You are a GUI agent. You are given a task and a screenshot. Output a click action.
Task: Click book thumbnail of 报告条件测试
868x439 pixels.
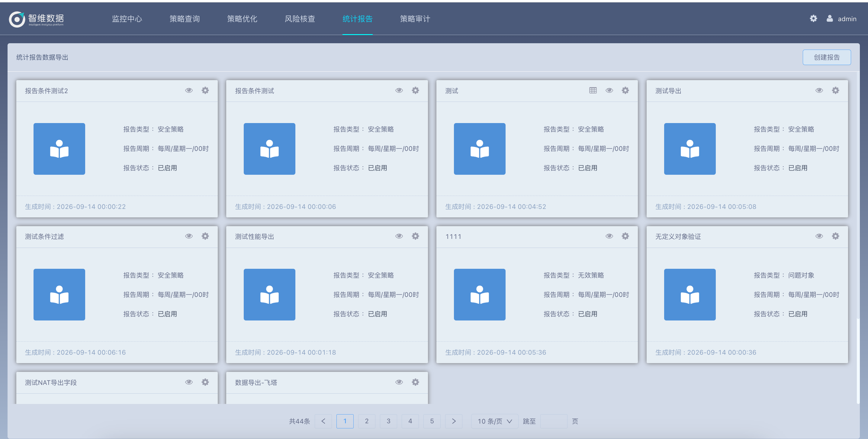tap(270, 149)
